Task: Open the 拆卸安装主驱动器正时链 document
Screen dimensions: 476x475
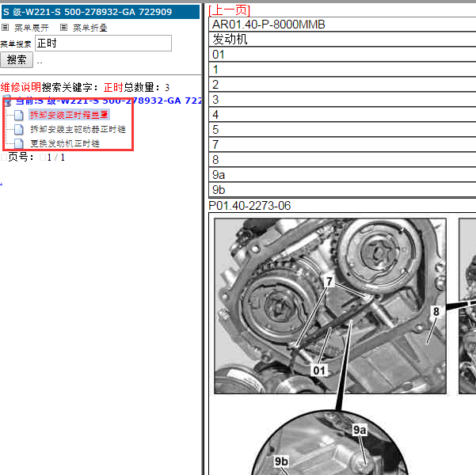Action: [x=78, y=129]
